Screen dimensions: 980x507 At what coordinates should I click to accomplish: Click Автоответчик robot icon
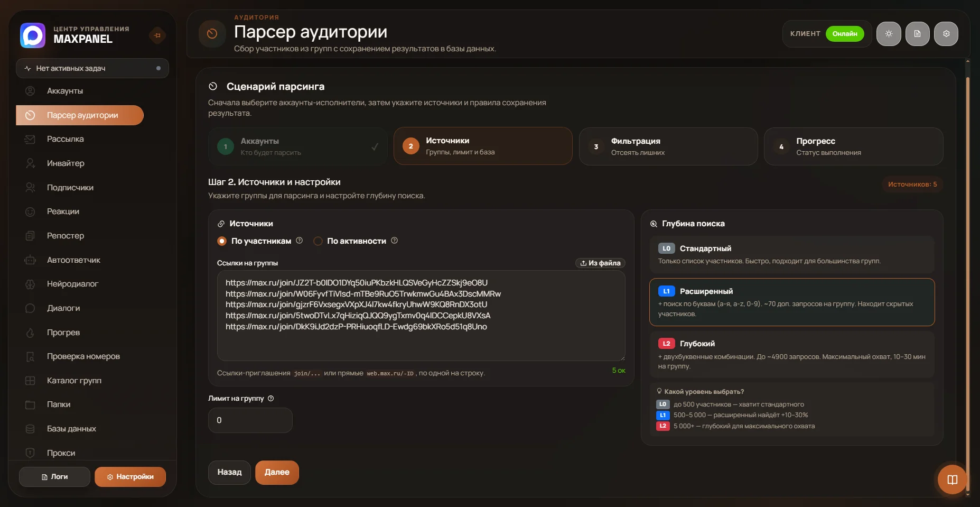click(30, 260)
